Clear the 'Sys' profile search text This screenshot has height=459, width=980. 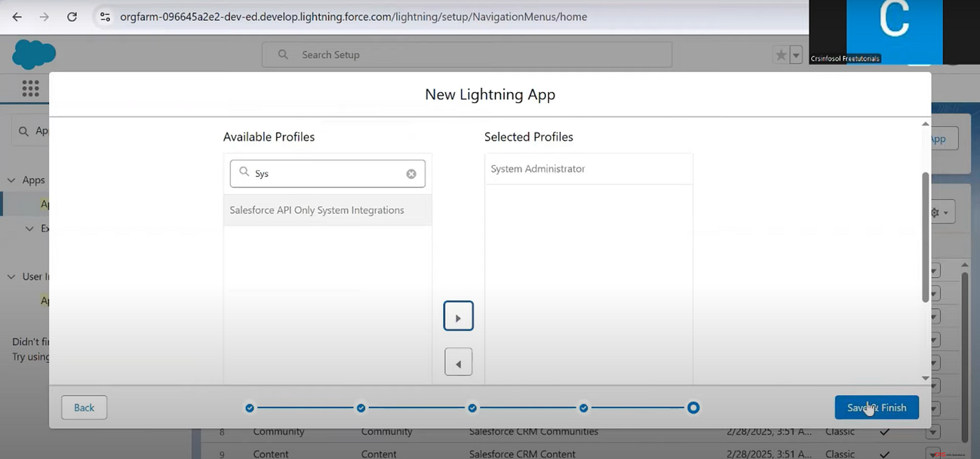[x=412, y=174]
